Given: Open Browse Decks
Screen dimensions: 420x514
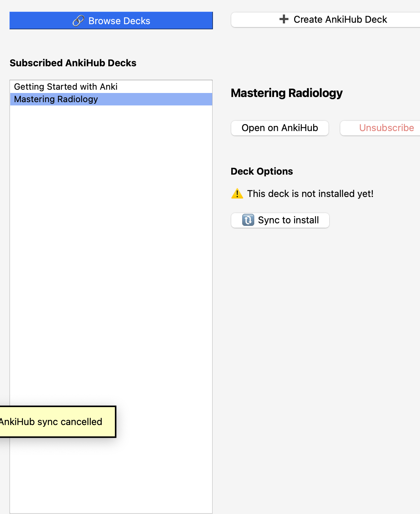Looking at the screenshot, I should click(x=111, y=21).
